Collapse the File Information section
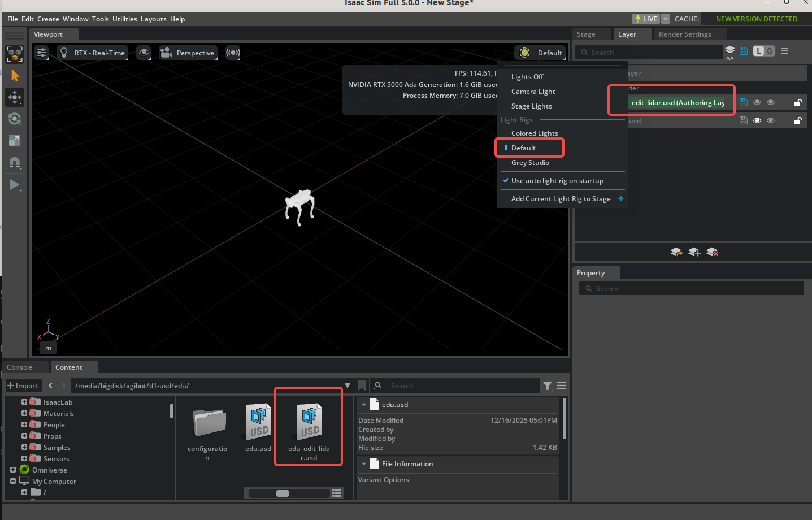The height and width of the screenshot is (520, 812). [364, 464]
